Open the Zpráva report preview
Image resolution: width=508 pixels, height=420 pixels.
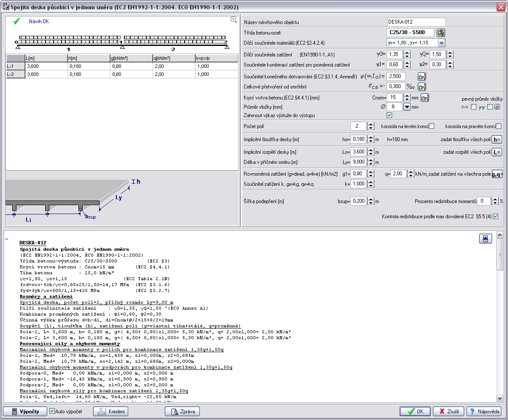click(182, 412)
